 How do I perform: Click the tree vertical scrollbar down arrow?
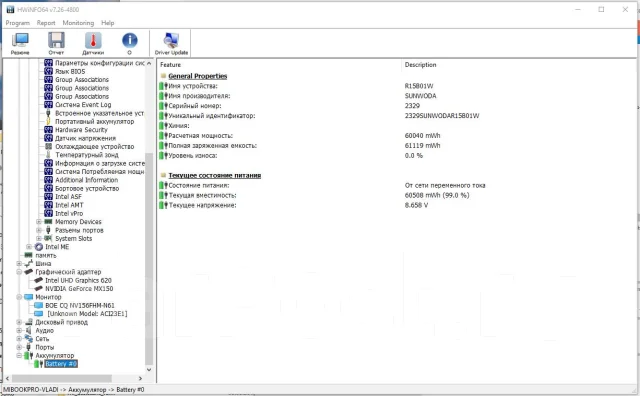149,369
